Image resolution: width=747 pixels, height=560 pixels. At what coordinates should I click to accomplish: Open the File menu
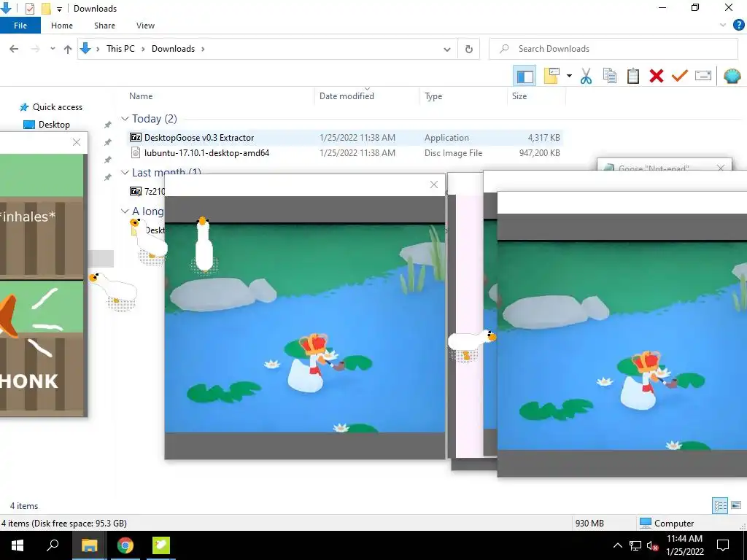[20, 26]
